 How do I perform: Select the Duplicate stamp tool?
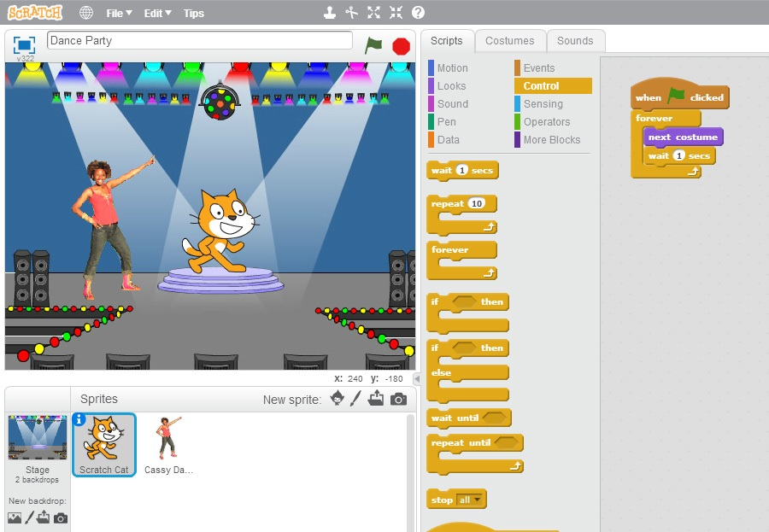(x=330, y=13)
